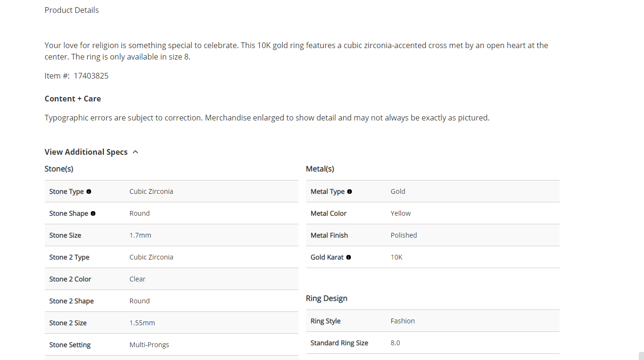Select the item number 17403825
This screenshot has width=644, height=360.
tap(91, 76)
